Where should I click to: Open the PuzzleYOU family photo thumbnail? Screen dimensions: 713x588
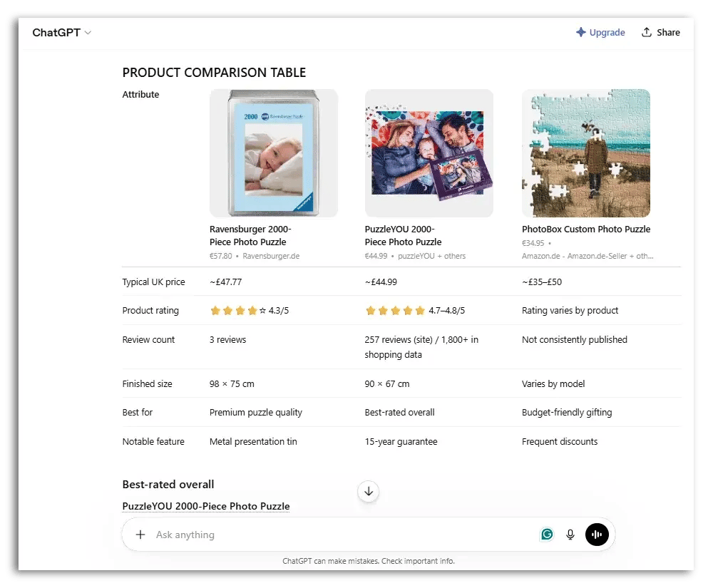pyautogui.click(x=429, y=153)
